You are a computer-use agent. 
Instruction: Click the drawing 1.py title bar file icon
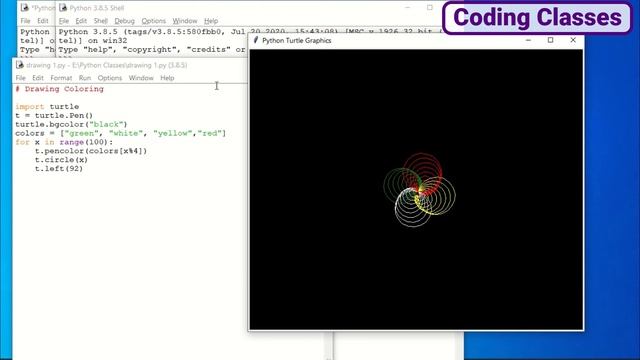click(x=20, y=65)
